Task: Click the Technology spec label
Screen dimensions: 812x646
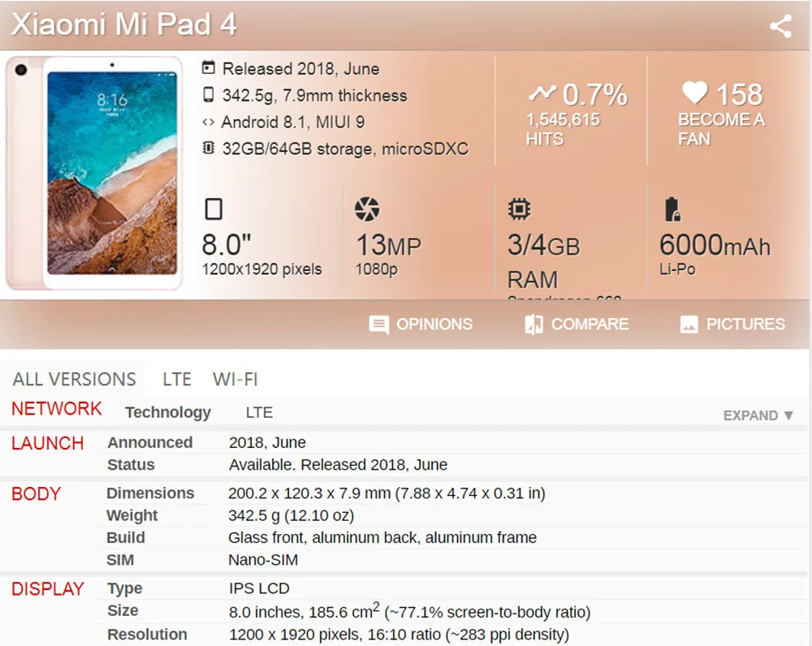Action: (168, 412)
